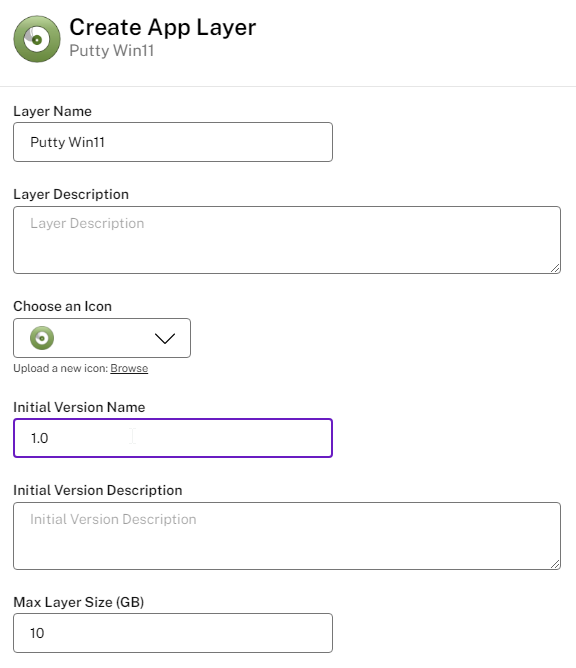Click inside the Initial Version Description text area
Screen dimensions: 576x668
pyautogui.click(x=287, y=536)
